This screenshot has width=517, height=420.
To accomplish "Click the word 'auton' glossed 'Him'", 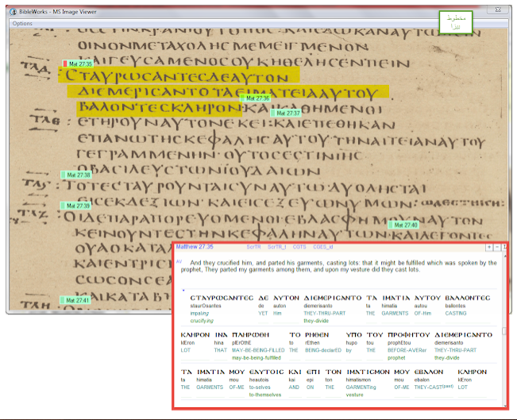I will point(278,306).
